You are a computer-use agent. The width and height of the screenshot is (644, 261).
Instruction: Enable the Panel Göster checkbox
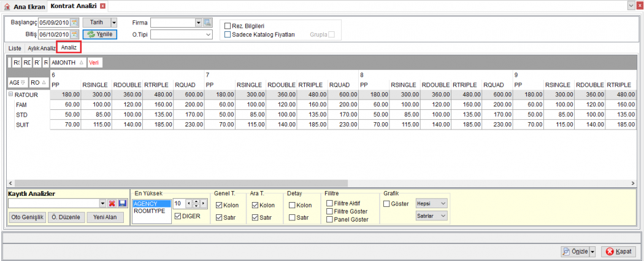(329, 219)
